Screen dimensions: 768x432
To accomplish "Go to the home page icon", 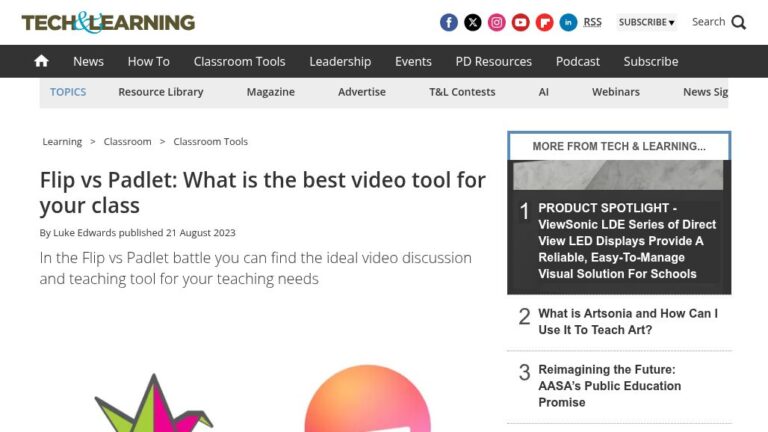I will click(42, 61).
